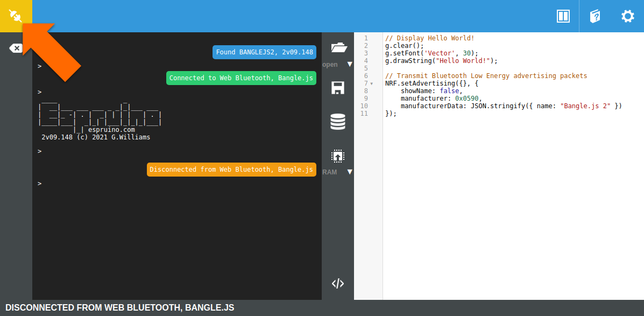Save the code with the floppy disk icon
The width and height of the screenshot is (644, 316).
pyautogui.click(x=338, y=88)
